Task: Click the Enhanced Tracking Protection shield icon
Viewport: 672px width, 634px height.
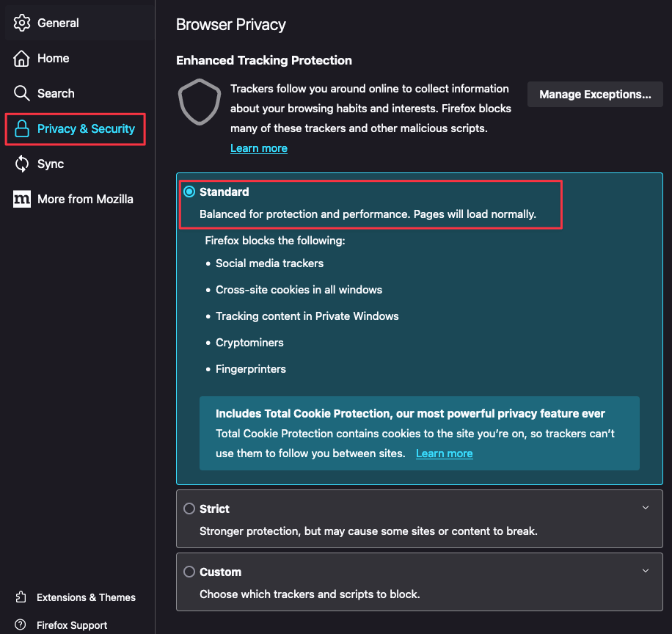Action: [200, 103]
